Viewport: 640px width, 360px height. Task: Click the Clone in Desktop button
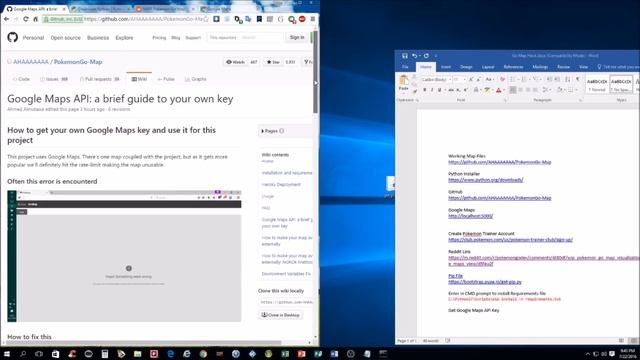point(281,315)
